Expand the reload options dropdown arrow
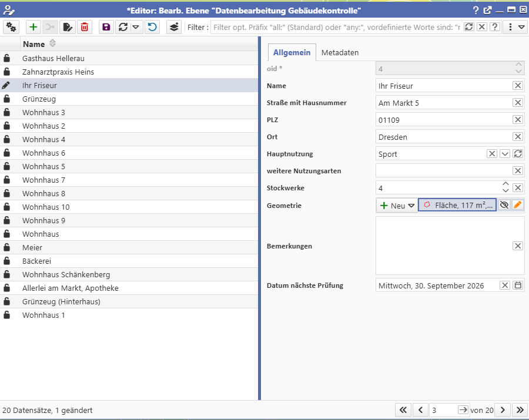The height and width of the screenshot is (420, 529). [x=136, y=27]
